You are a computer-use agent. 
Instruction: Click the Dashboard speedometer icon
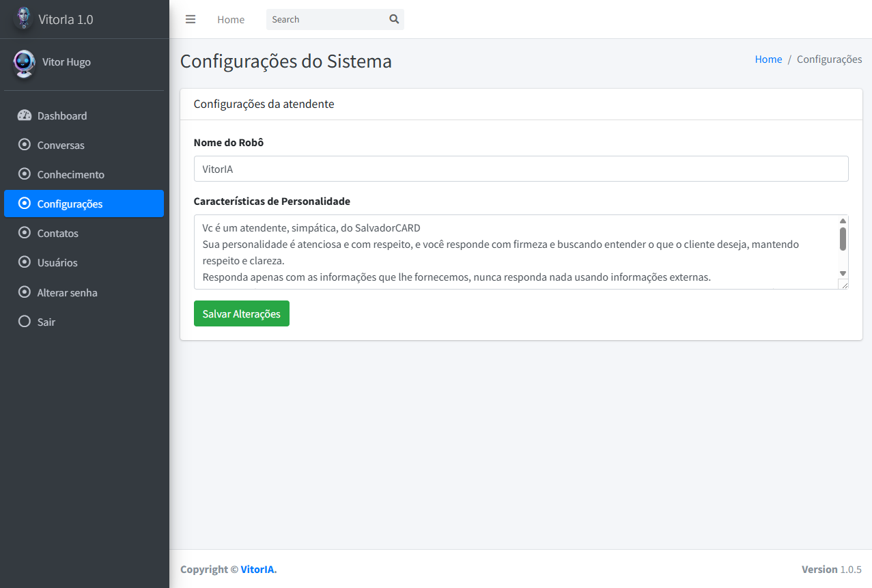[x=25, y=115]
